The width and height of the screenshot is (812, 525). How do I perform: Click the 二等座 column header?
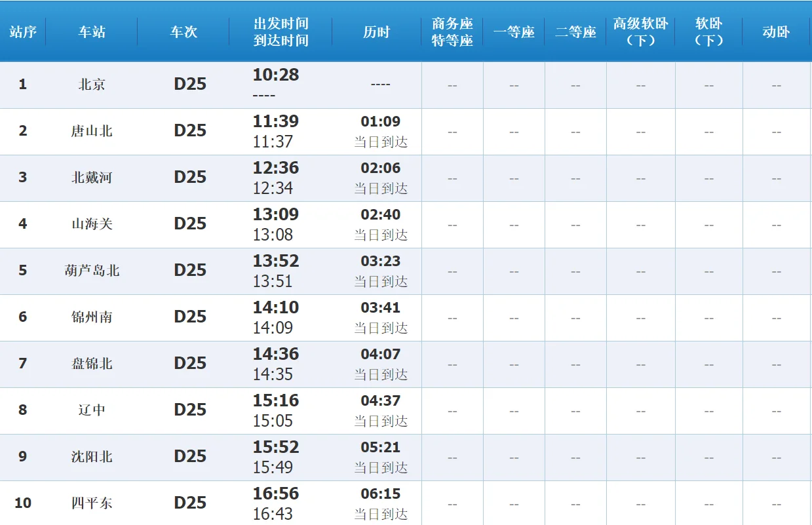click(575, 31)
